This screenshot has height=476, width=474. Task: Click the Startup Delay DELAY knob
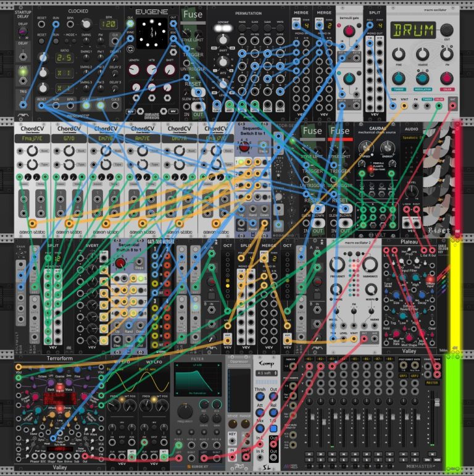(x=23, y=32)
